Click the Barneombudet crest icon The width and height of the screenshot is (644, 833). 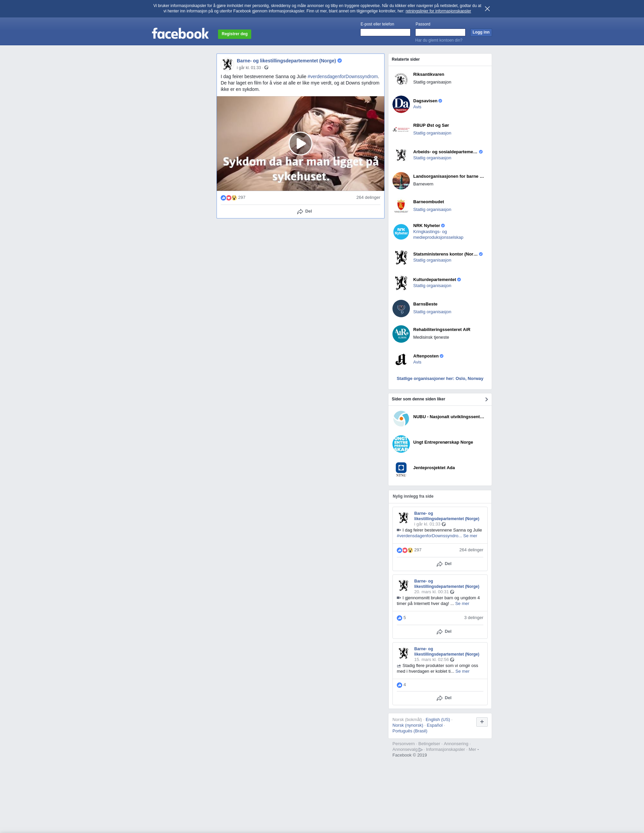(x=401, y=206)
